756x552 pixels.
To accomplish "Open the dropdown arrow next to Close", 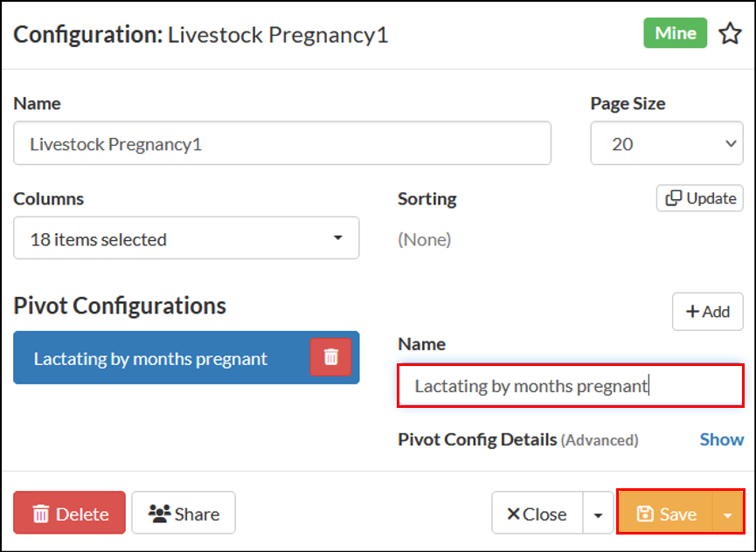I will tap(598, 514).
